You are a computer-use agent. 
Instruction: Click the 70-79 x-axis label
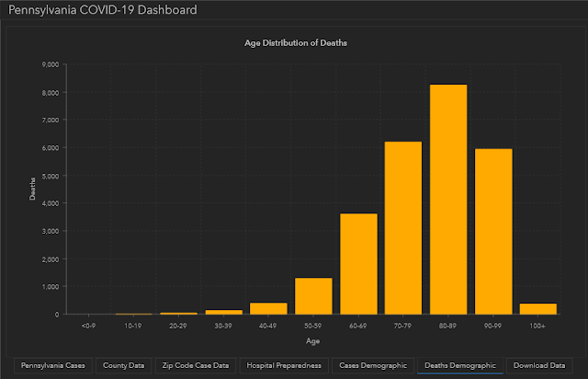click(x=402, y=326)
